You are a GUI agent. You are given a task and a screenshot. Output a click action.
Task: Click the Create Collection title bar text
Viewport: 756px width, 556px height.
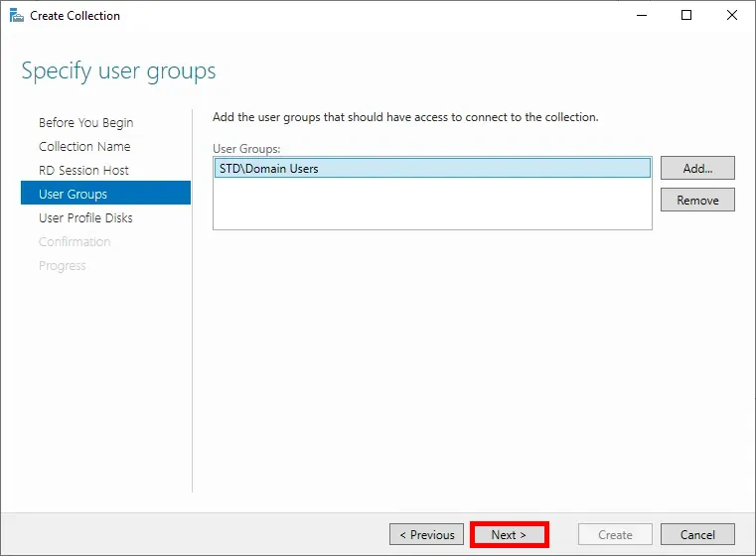[76, 16]
